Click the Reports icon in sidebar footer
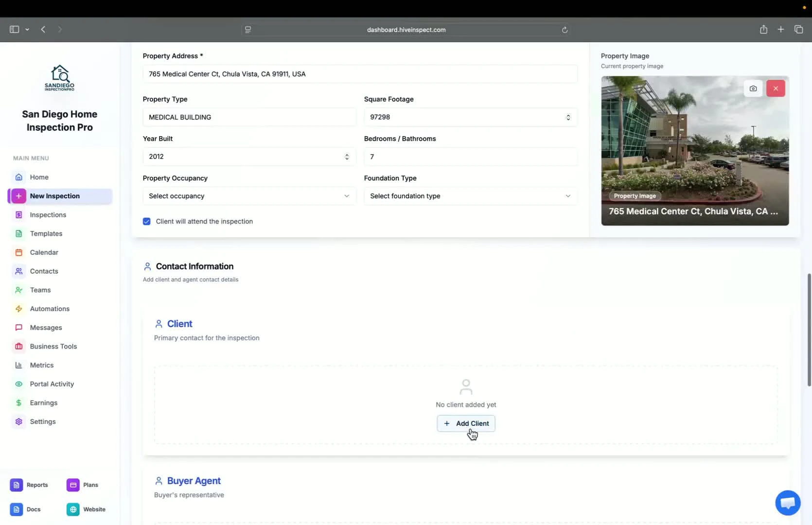This screenshot has height=525, width=812. [17, 485]
